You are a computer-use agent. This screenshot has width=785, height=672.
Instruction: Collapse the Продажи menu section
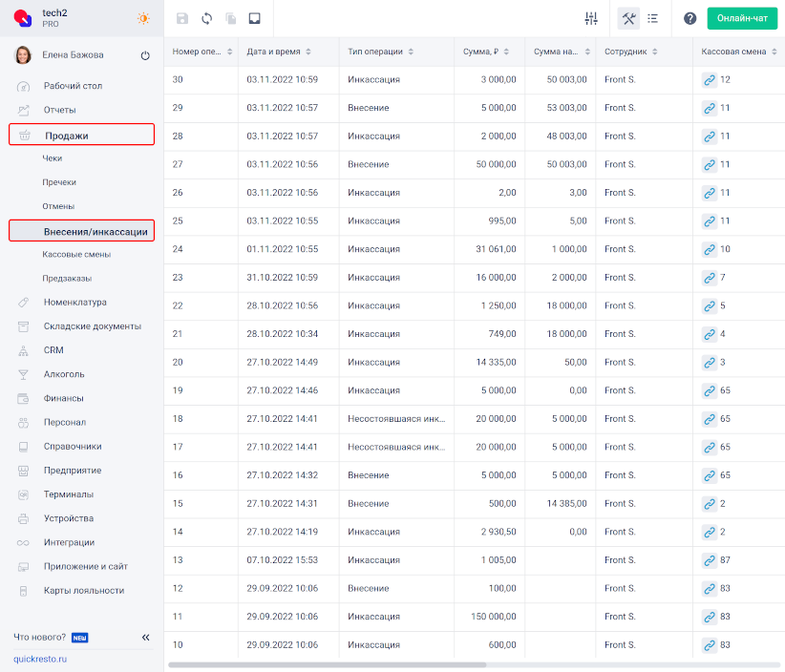pos(81,135)
